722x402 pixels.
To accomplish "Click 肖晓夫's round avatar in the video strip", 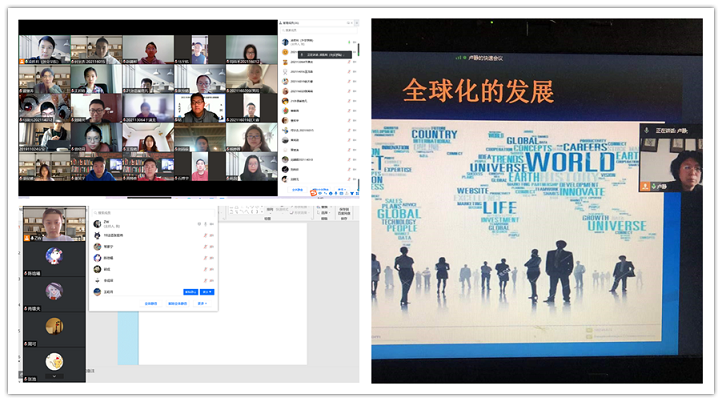I will point(53,291).
